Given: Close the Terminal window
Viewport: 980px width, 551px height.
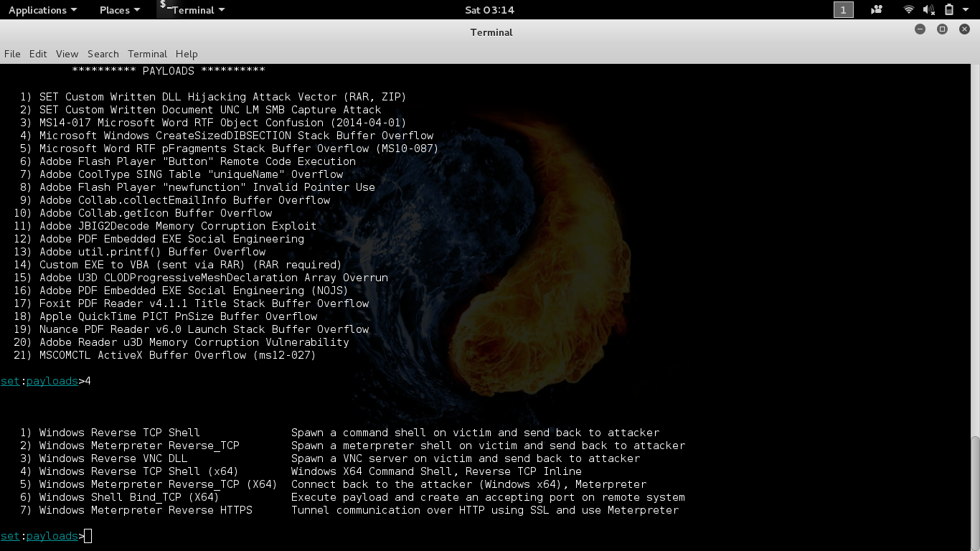Looking at the screenshot, I should pos(964,29).
